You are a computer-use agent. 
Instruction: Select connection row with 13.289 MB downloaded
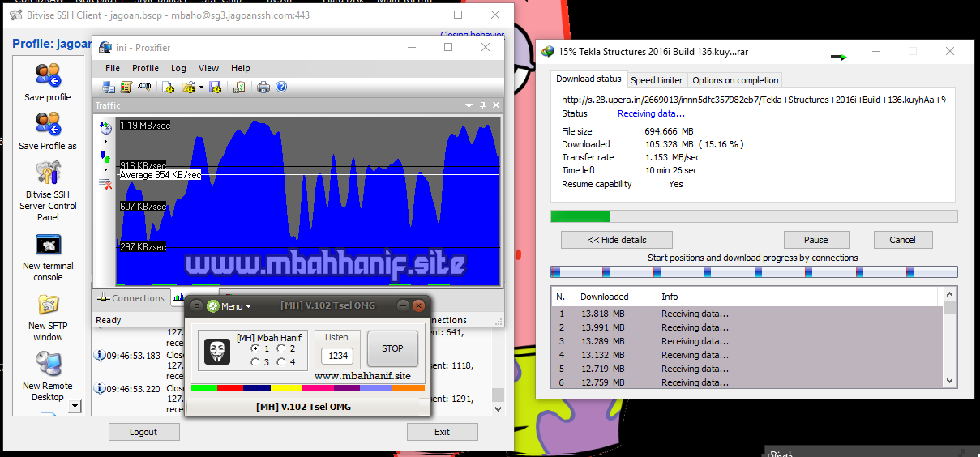[x=747, y=341]
